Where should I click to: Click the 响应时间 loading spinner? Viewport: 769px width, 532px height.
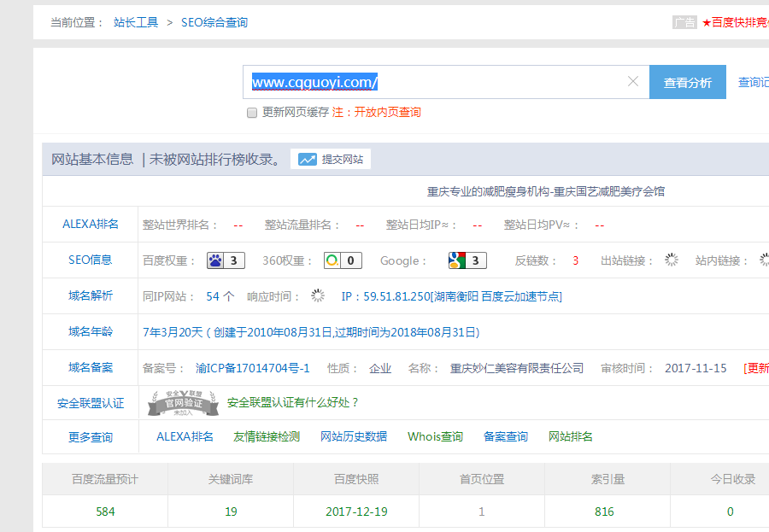[318, 295]
